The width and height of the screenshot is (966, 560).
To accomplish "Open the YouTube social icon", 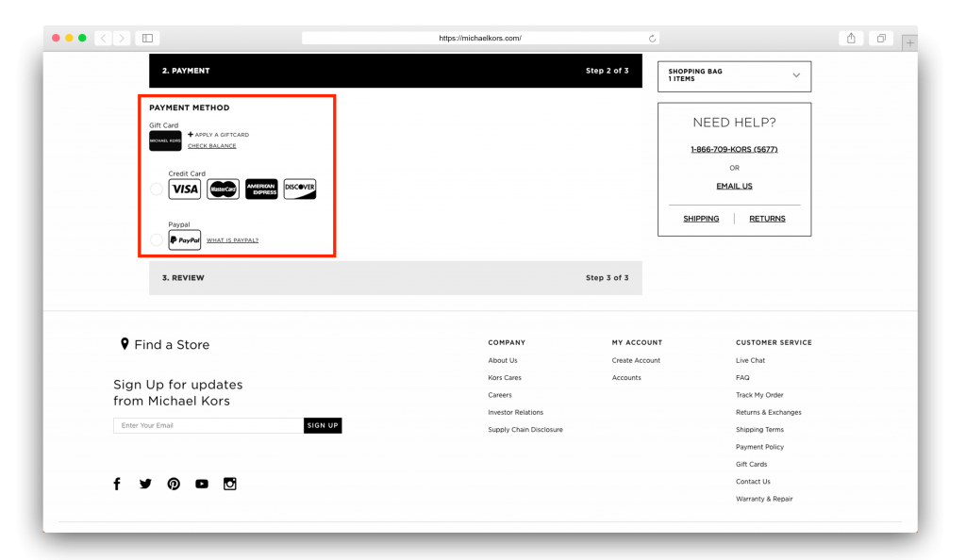I will click(x=202, y=484).
